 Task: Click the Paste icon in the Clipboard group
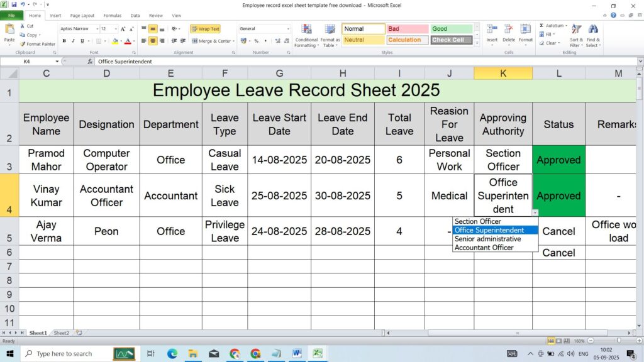click(x=9, y=30)
